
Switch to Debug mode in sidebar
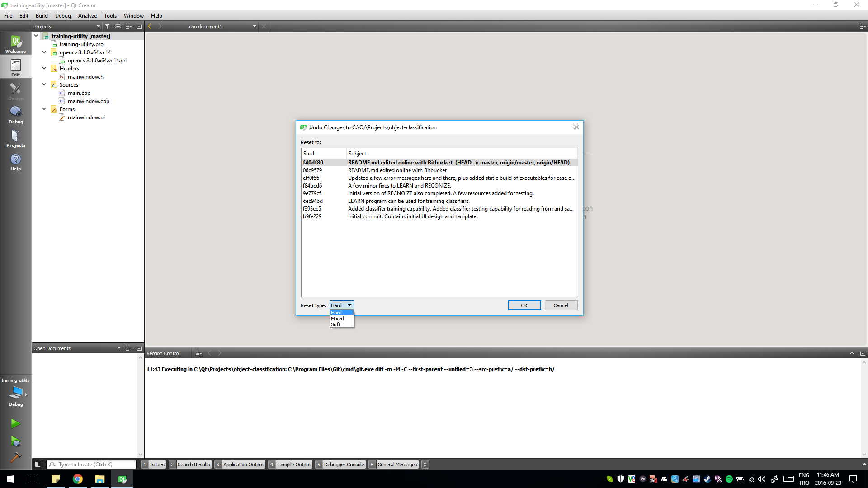[16, 114]
